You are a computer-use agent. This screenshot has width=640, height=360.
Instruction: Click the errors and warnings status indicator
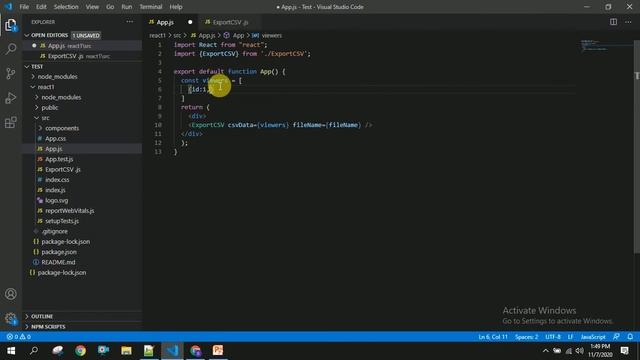click(x=18, y=337)
